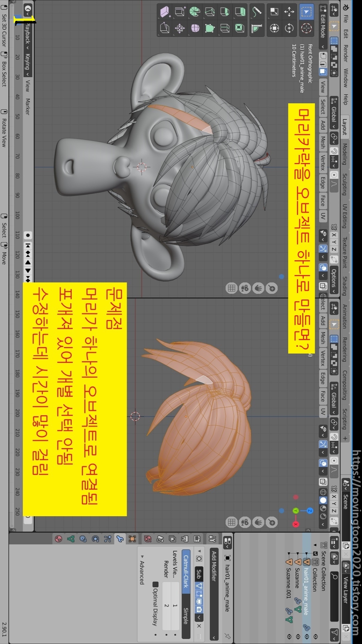
Task: Activate the 3D Cursor tool
Action: point(306,28)
